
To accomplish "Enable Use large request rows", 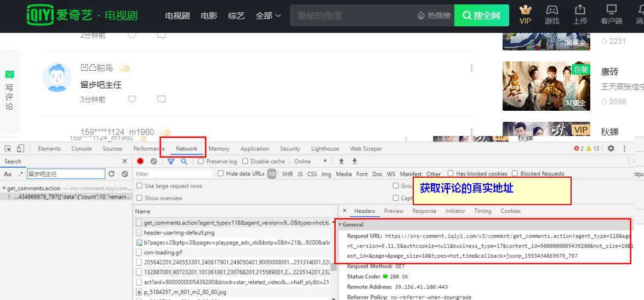I will 139,186.
